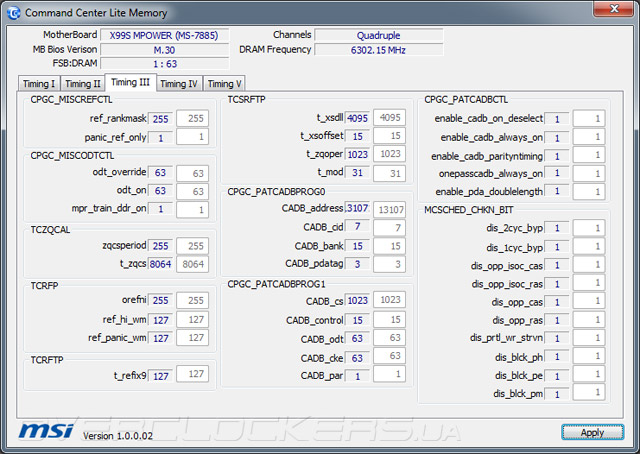Click the MSI logo
640x454 pixels.
tap(47, 431)
